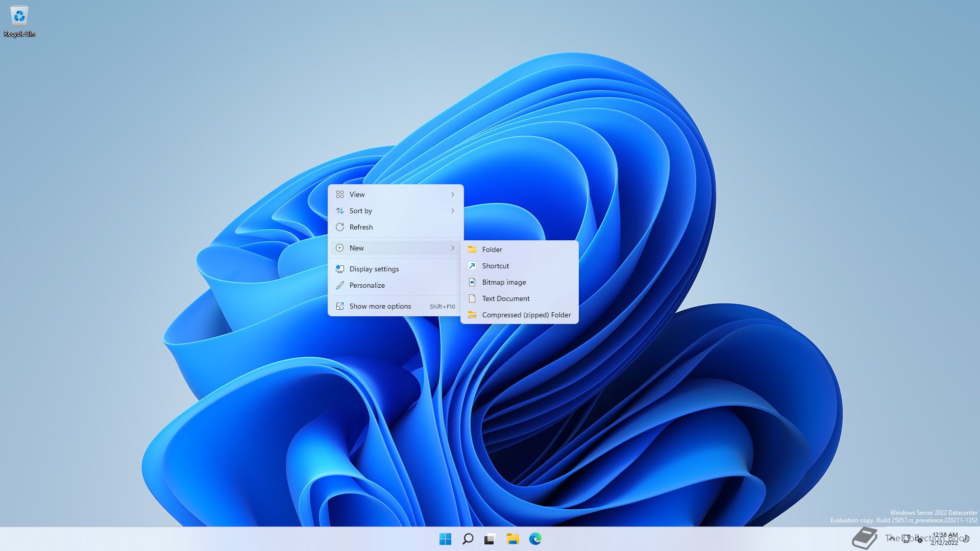Open Task View from the taskbar
Screen dimensions: 980x551
point(490,539)
